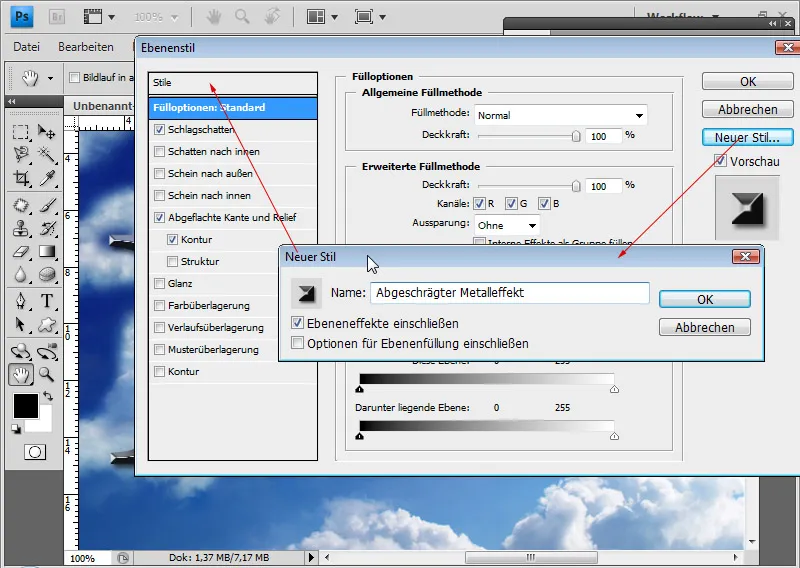Select the Lasso tool
This screenshot has height=568, width=800.
(x=20, y=154)
